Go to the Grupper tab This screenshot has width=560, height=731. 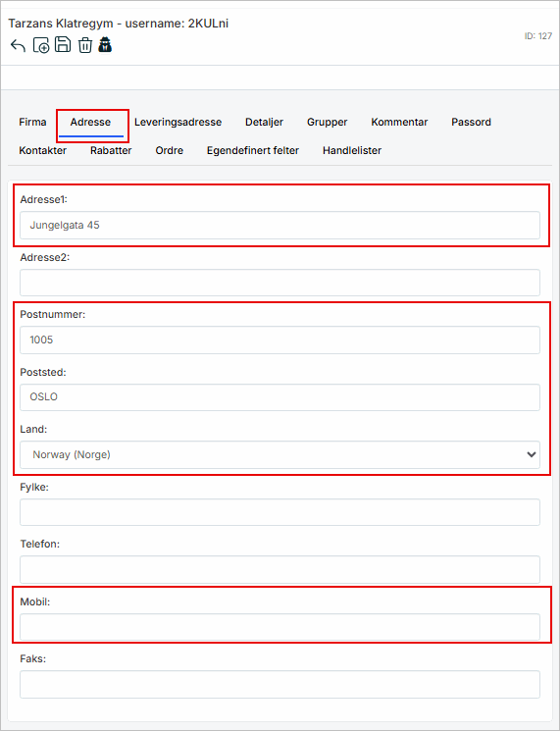pos(327,122)
